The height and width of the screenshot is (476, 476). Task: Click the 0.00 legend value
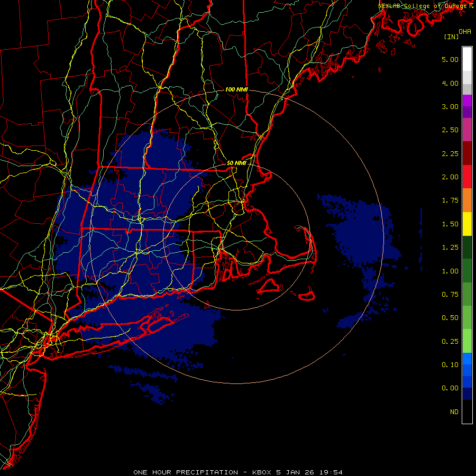tap(450, 388)
